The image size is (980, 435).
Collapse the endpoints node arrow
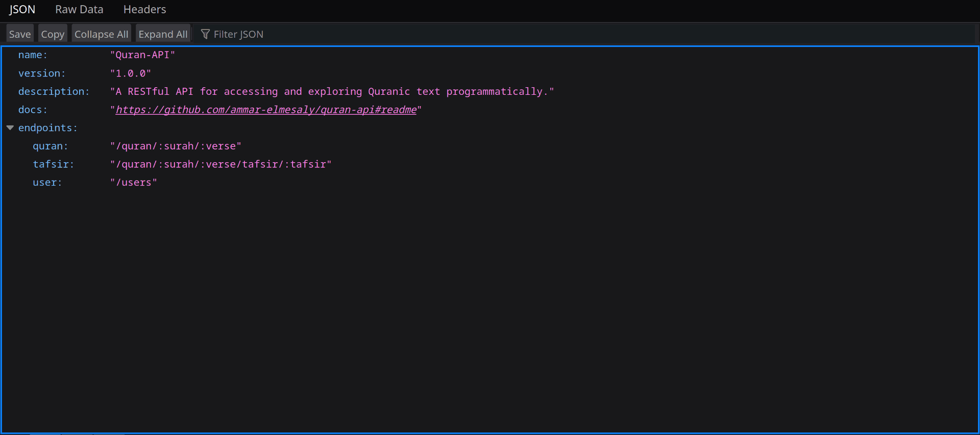coord(10,128)
